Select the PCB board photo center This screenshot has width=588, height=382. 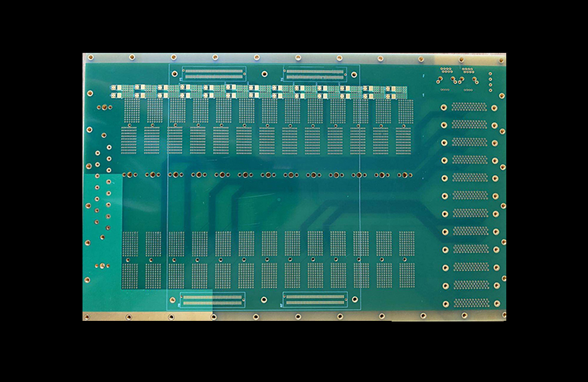pyautogui.click(x=294, y=187)
